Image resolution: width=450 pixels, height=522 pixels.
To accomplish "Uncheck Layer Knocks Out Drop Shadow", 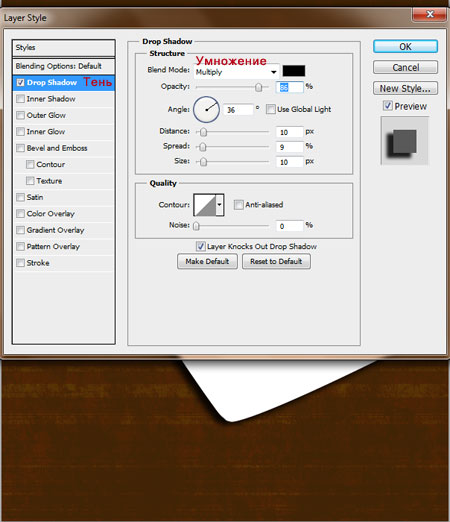I will [x=200, y=246].
